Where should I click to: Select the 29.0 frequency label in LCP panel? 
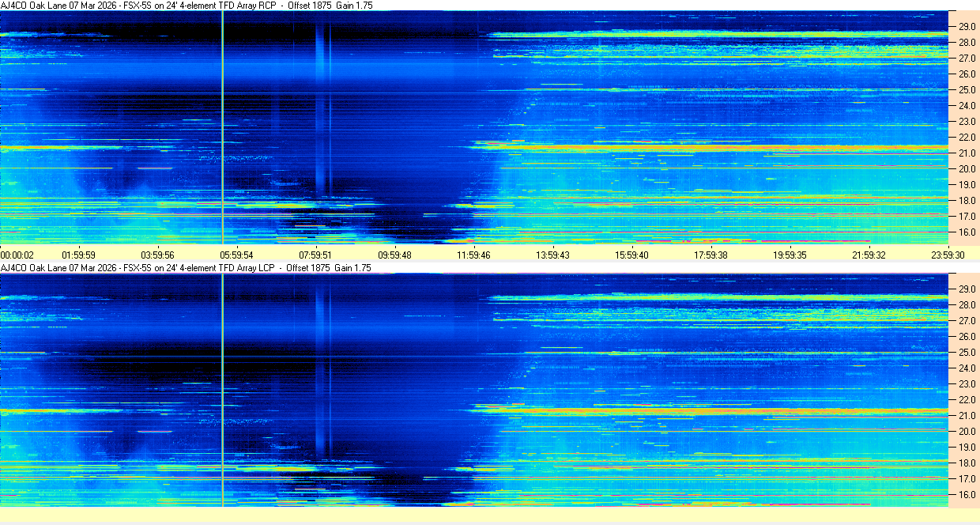tap(967, 289)
